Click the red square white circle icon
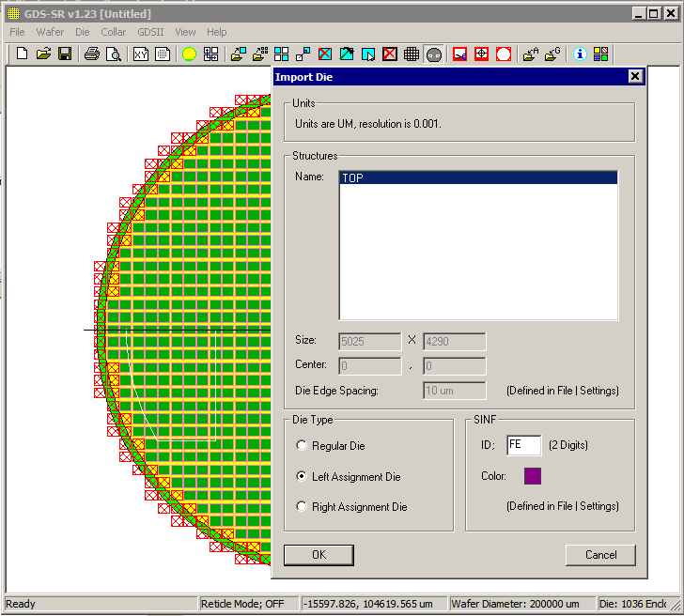This screenshot has height=616, width=684. [x=504, y=54]
